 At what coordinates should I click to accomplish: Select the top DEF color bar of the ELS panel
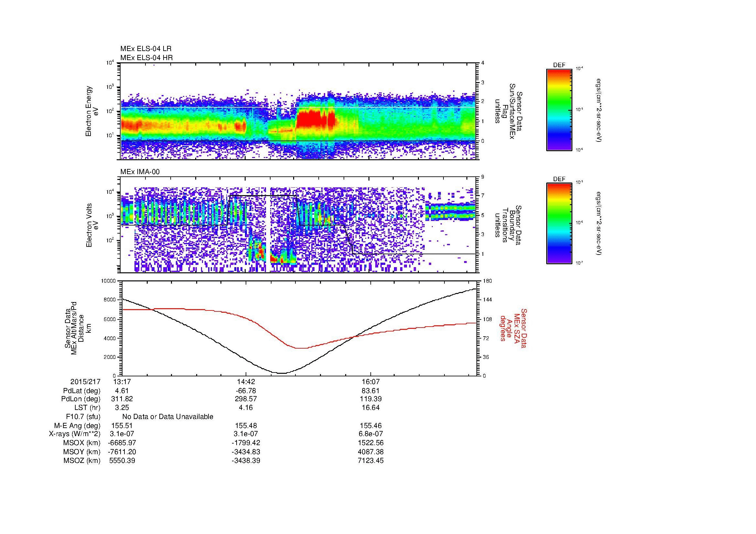pos(559,110)
